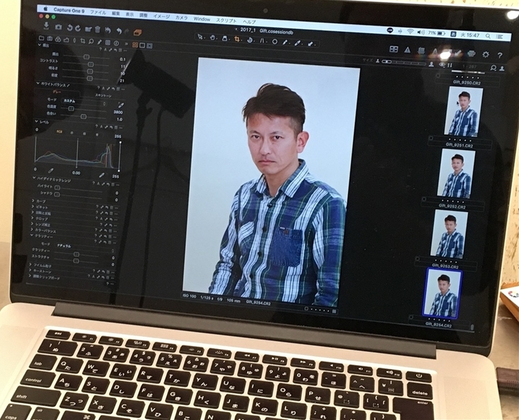Open the Details magnifier tool tab
519x420 pixels.
click(91, 42)
